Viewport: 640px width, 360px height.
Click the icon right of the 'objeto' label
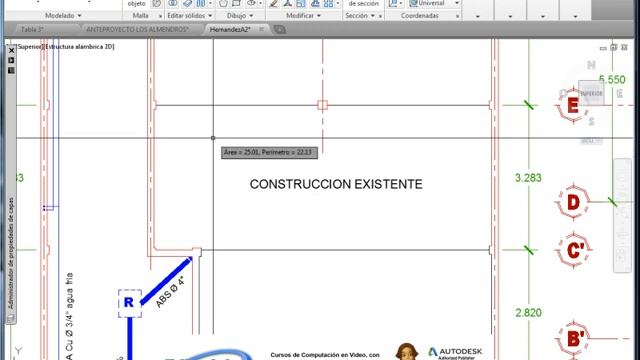coord(156,4)
